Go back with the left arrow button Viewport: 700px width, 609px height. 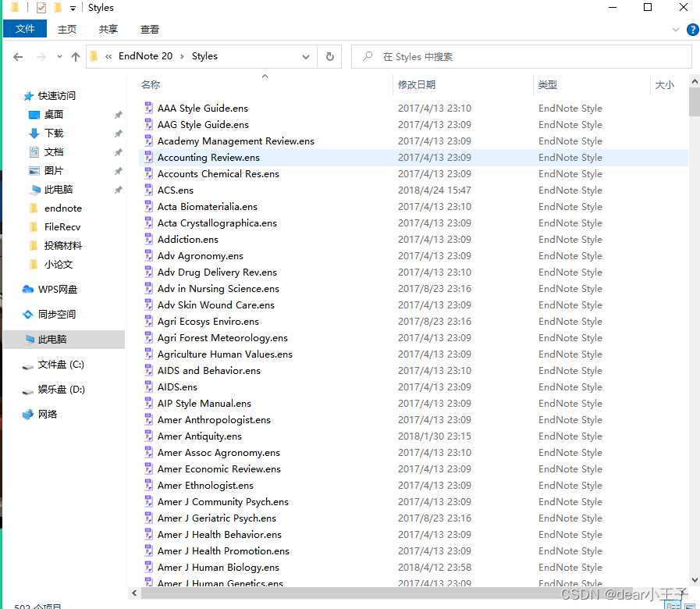(x=18, y=57)
